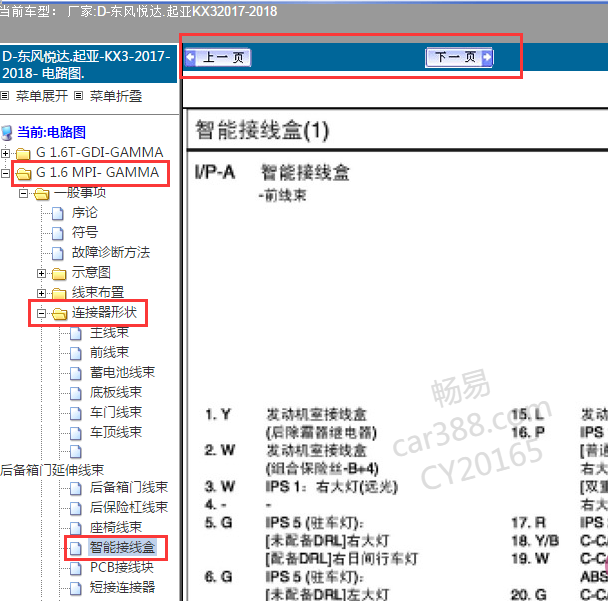Select the G 1.6 MPI- GAMMA folder icon
The height and width of the screenshot is (601, 608).
coord(23,174)
